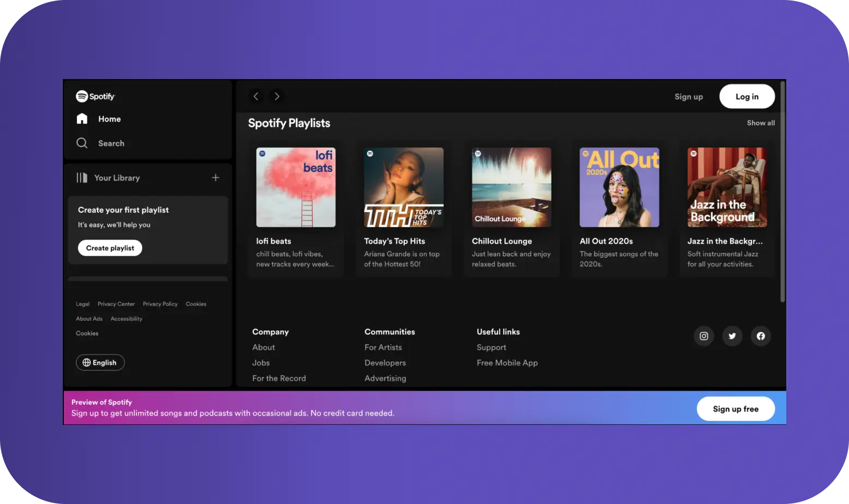Open Home via the house icon
849x504 pixels.
[82, 119]
